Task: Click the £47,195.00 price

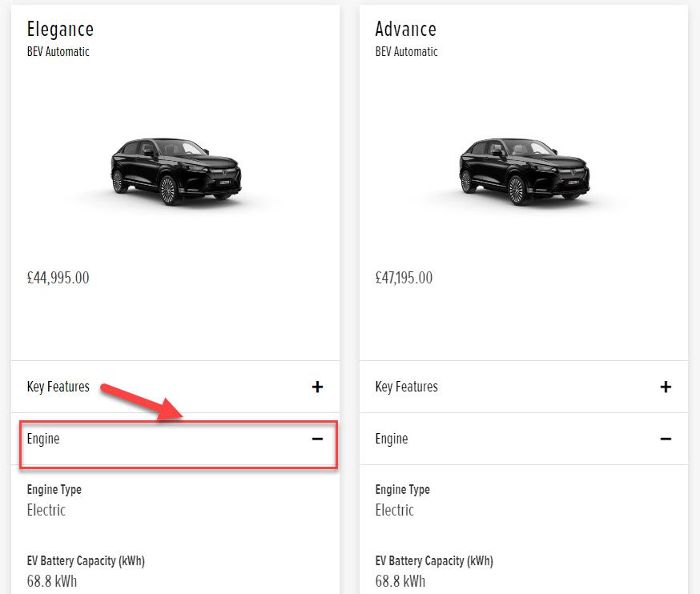Action: 404,278
